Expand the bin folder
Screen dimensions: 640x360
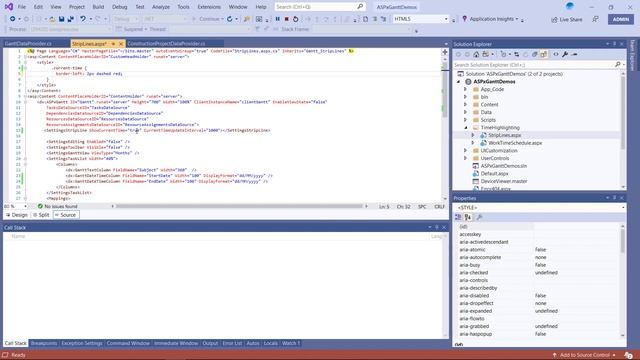(465, 97)
